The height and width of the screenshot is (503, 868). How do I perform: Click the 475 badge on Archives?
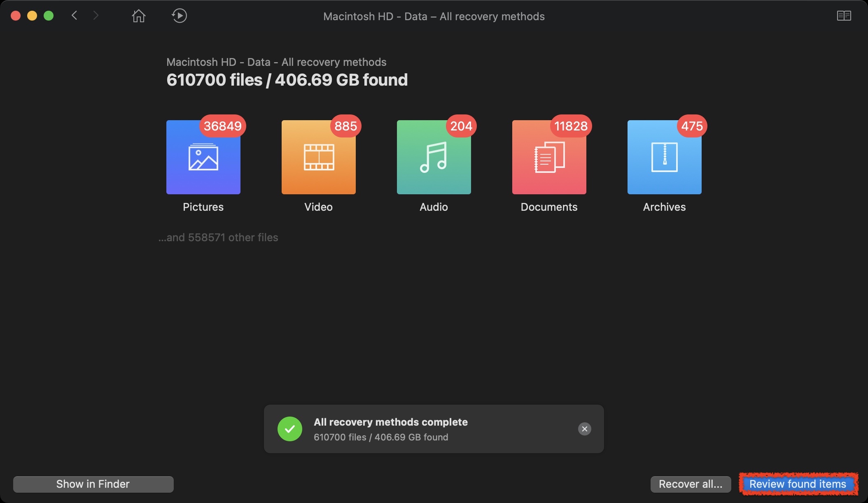point(692,126)
